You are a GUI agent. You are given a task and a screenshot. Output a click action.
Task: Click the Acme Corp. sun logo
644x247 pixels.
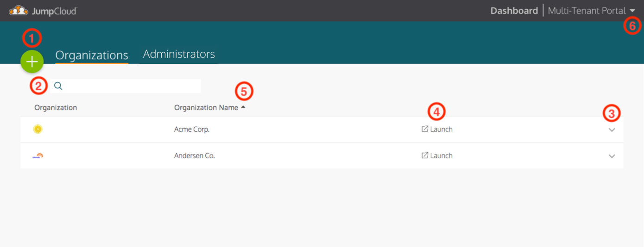(38, 129)
